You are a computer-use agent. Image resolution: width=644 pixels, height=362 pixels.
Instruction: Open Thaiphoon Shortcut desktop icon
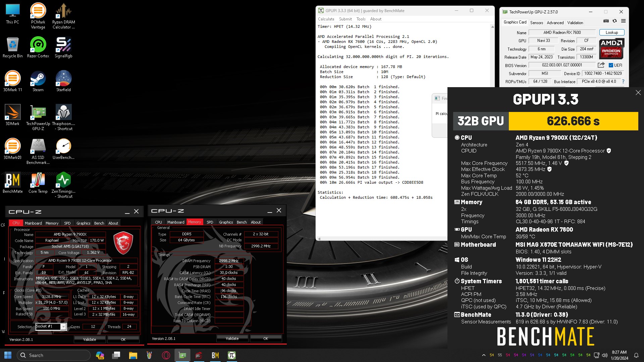63,117
